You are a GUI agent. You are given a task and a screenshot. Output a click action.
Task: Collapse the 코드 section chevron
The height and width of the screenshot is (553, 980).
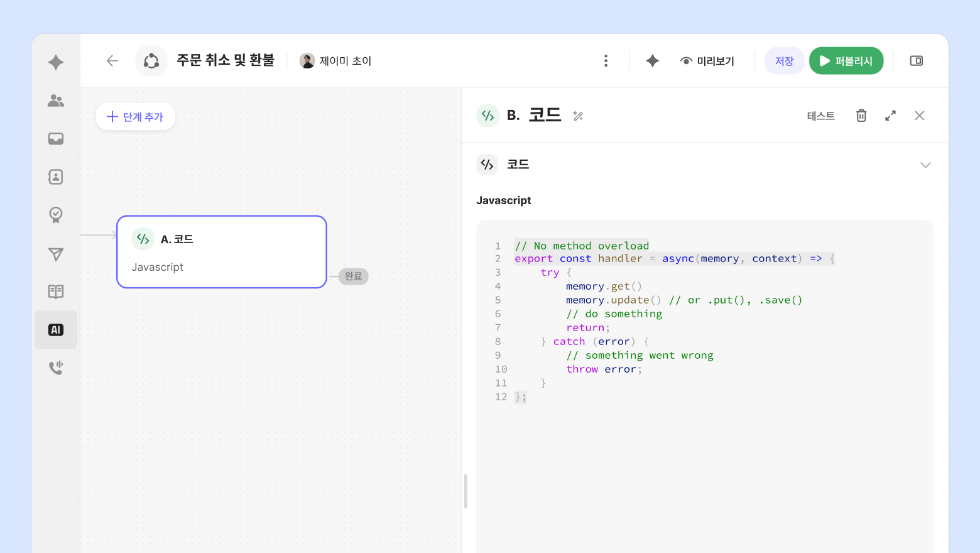(925, 165)
